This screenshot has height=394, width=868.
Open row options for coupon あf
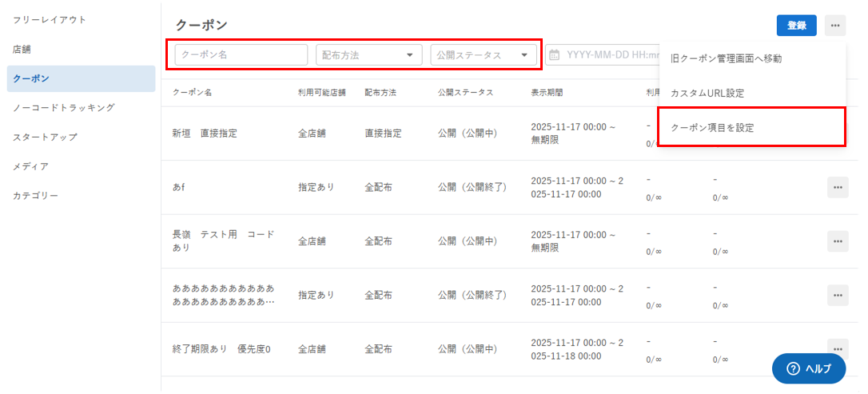coord(838,188)
